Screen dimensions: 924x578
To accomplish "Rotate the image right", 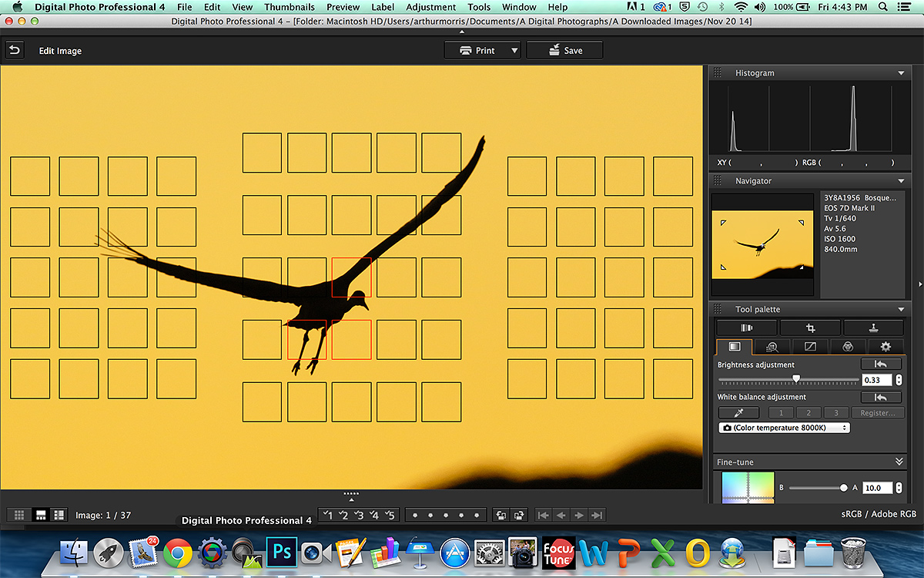I will point(519,515).
